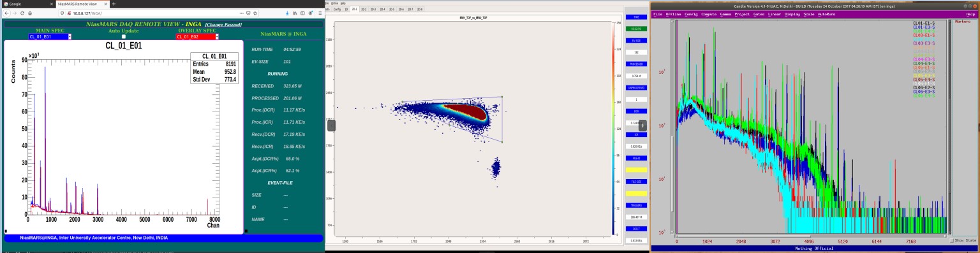Image resolution: width=980 pixels, height=253 pixels.
Task: Switch to the 1D tab
Action: click(x=346, y=10)
